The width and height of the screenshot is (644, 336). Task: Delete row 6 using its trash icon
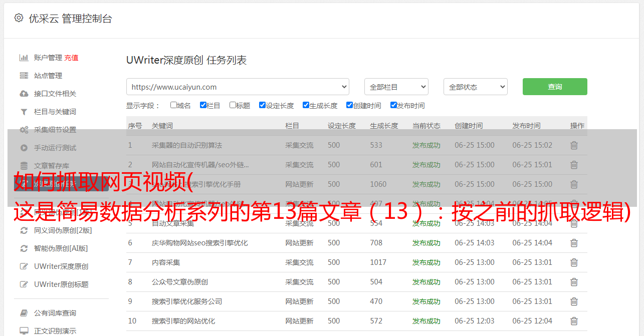tap(574, 243)
